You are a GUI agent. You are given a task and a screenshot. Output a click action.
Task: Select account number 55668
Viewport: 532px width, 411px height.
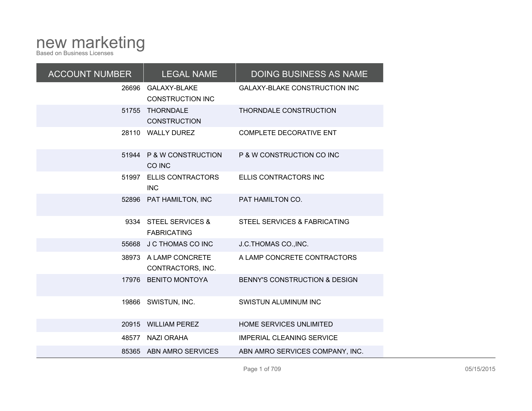point(131,244)
